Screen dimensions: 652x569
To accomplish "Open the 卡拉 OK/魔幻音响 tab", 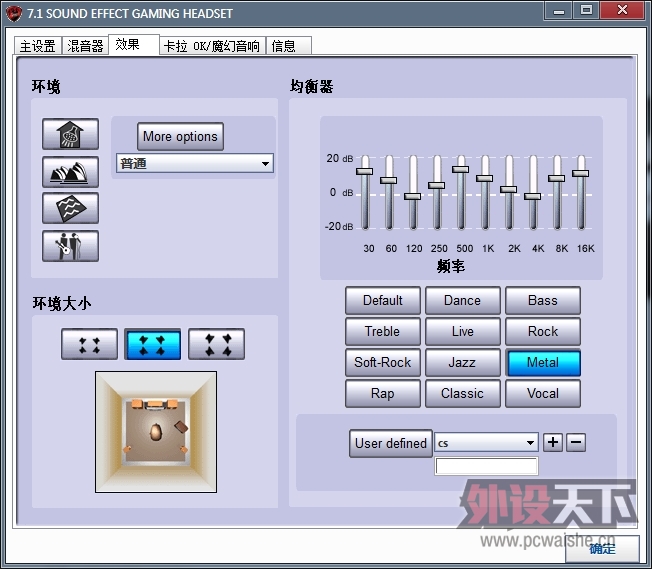I will (x=211, y=46).
